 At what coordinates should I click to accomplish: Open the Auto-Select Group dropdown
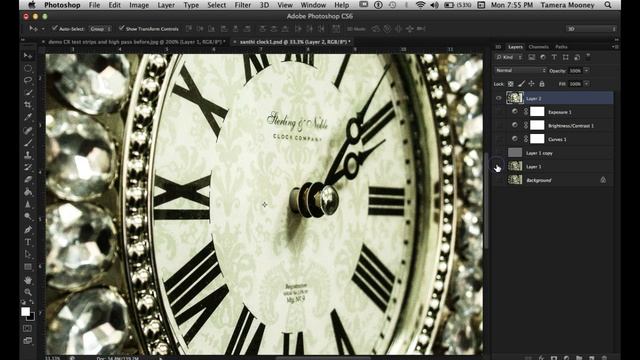100,29
